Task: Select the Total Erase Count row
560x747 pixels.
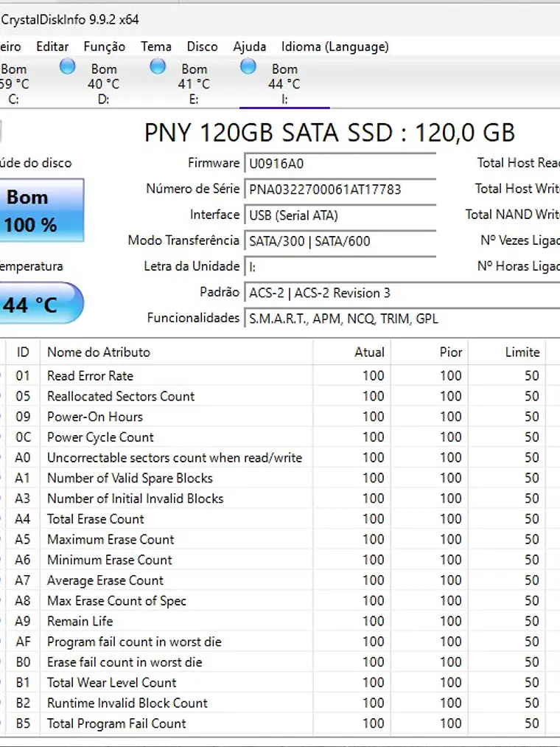Action: pyautogui.click(x=280, y=519)
